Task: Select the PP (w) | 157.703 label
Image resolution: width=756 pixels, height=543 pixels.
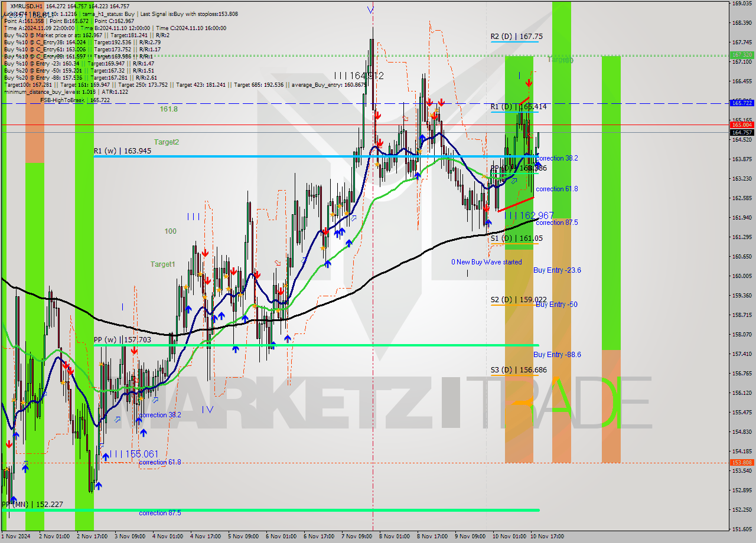Action: [122, 340]
